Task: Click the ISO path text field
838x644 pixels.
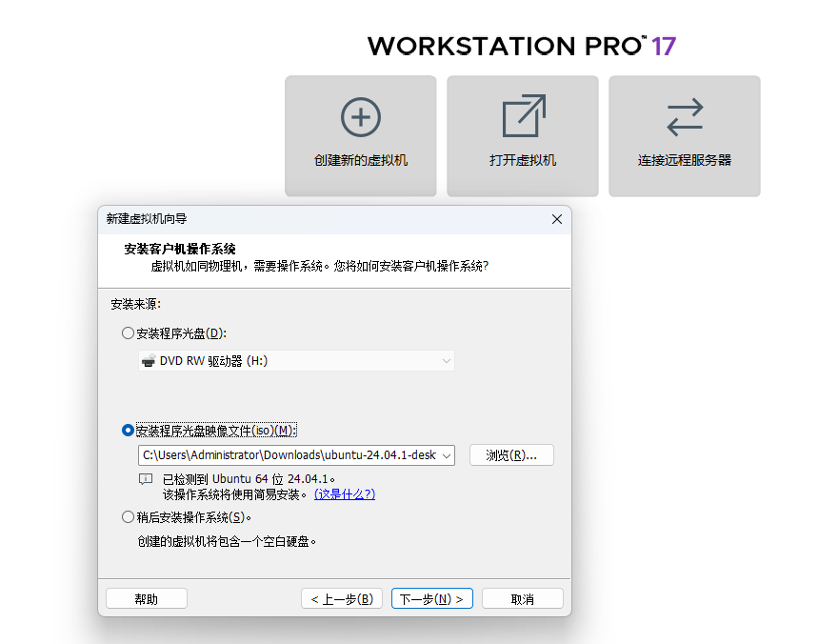Action: (289, 455)
